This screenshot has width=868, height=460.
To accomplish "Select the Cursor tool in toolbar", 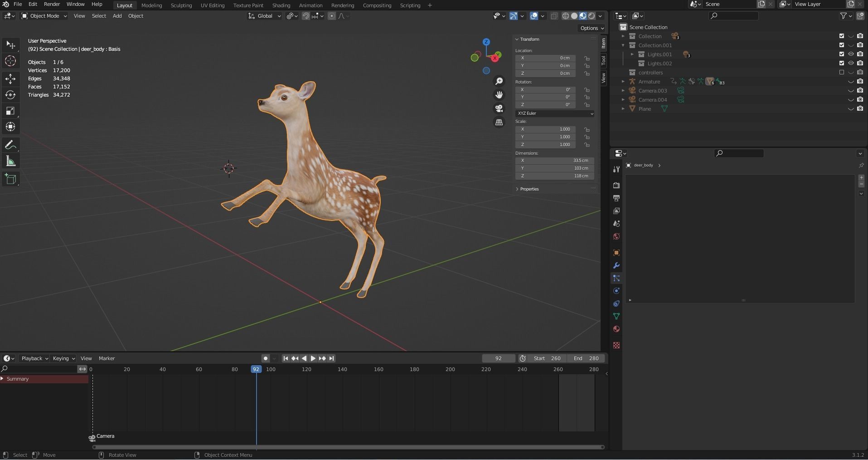I will 10,61.
